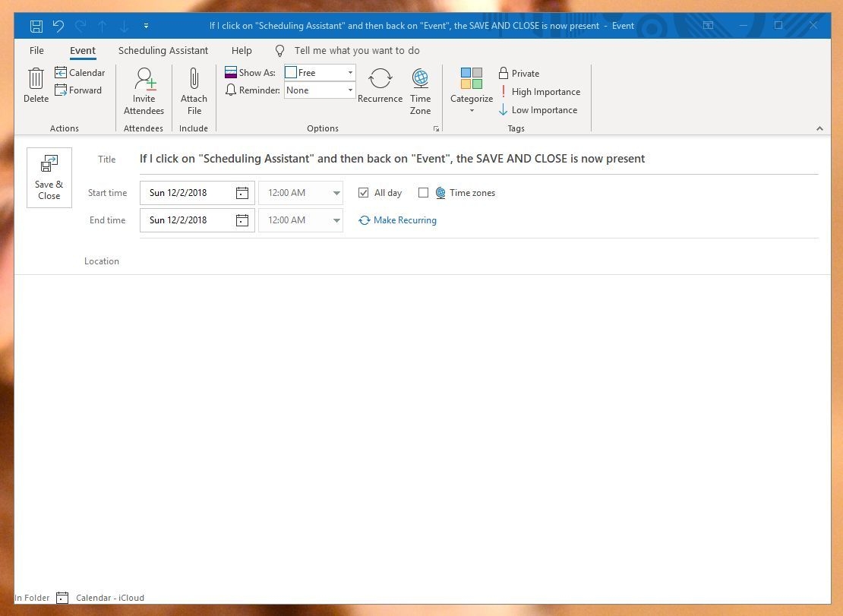Switch to Scheduling Assistant tab
The image size is (843, 616).
click(163, 51)
